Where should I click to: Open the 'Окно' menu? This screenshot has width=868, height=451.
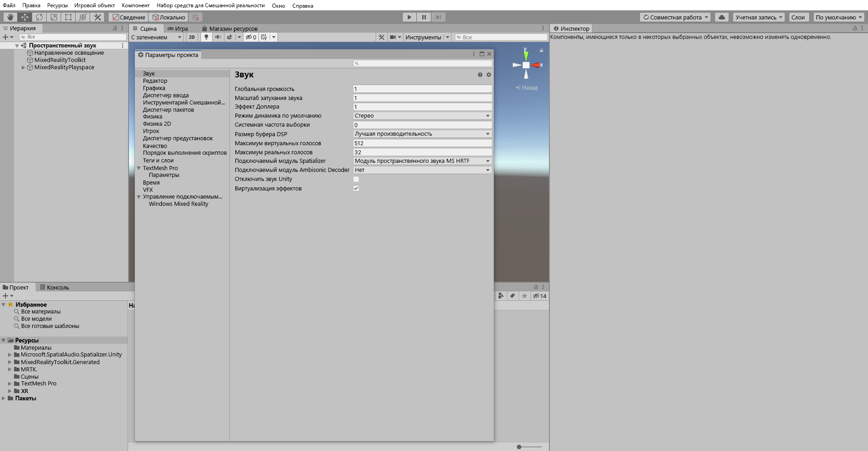click(x=278, y=5)
